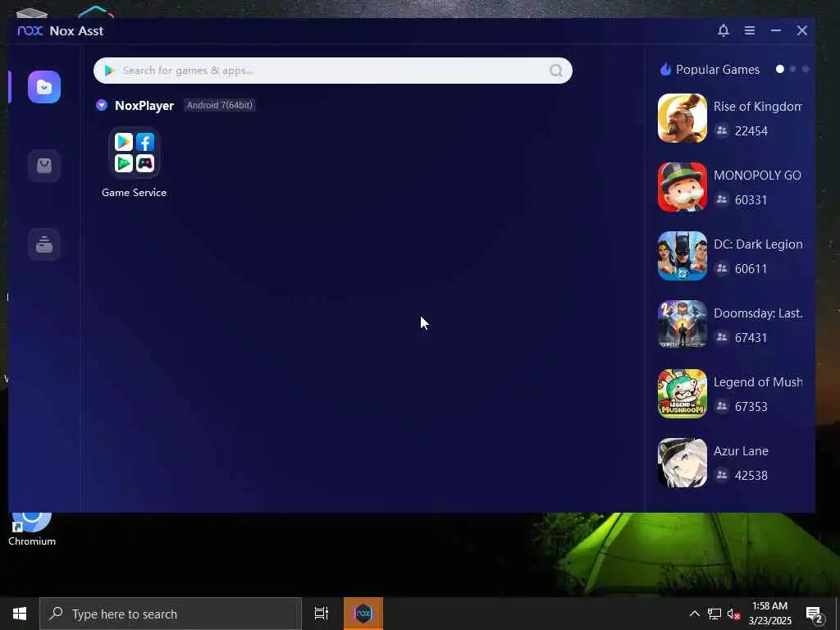Click the Nox logo in title bar
Image resolution: width=840 pixels, height=630 pixels.
[30, 30]
